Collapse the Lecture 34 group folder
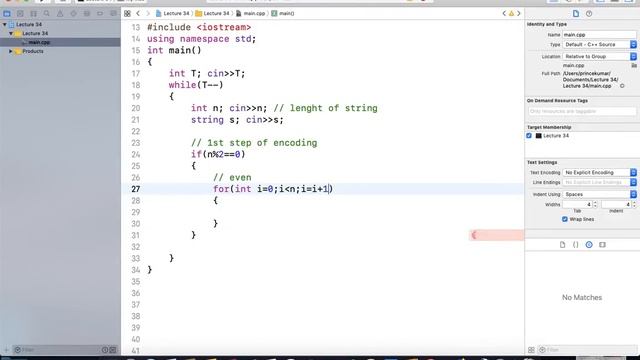640x360 pixels. point(11,33)
